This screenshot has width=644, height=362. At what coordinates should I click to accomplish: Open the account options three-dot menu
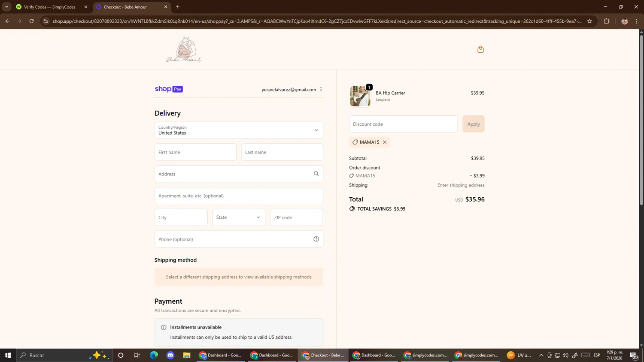[x=321, y=89]
